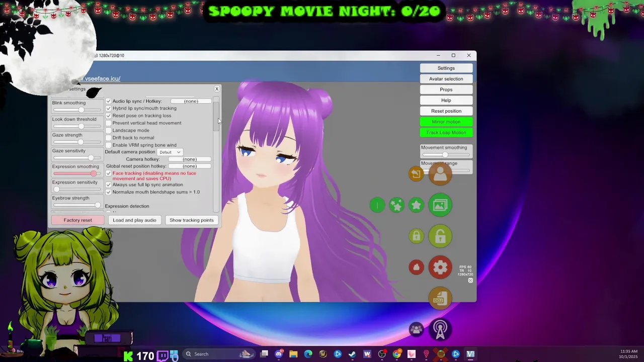Click the VSeeFace taskbar icon
This screenshot has height=362, width=644.
470,354
